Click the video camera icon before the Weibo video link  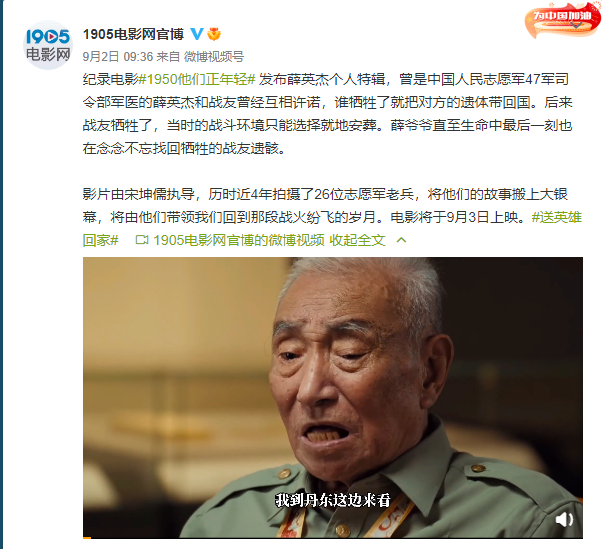(142, 240)
